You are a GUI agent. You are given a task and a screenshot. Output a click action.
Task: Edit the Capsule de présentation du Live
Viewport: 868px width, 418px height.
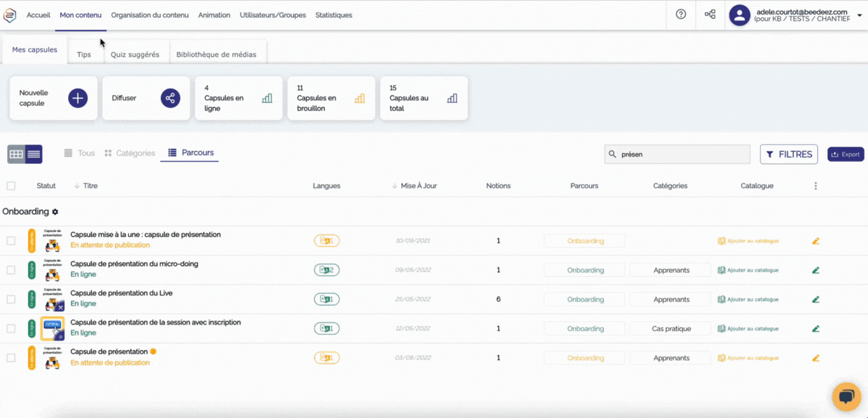(816, 299)
